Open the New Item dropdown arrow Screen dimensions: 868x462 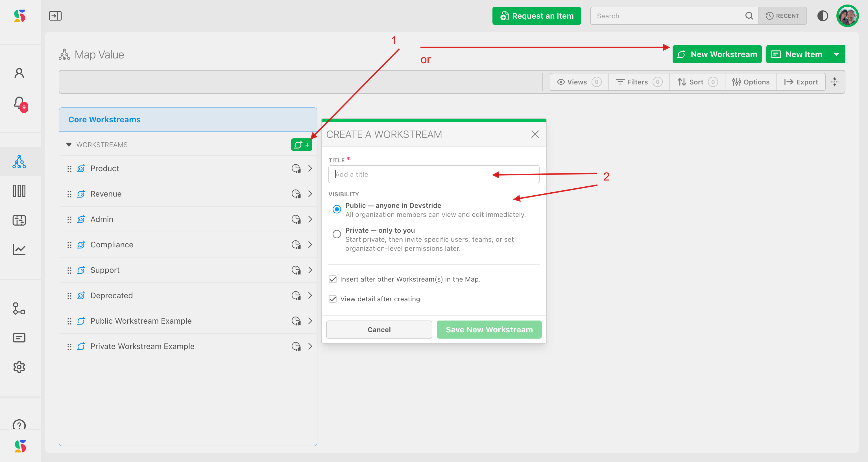pos(836,54)
